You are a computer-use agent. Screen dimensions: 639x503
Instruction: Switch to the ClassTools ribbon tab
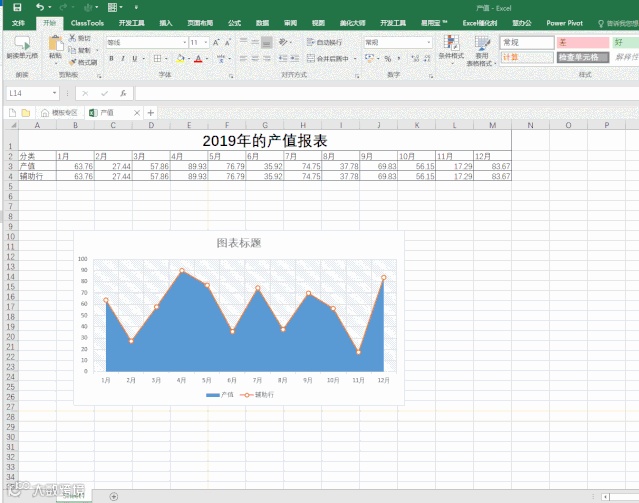(x=87, y=23)
